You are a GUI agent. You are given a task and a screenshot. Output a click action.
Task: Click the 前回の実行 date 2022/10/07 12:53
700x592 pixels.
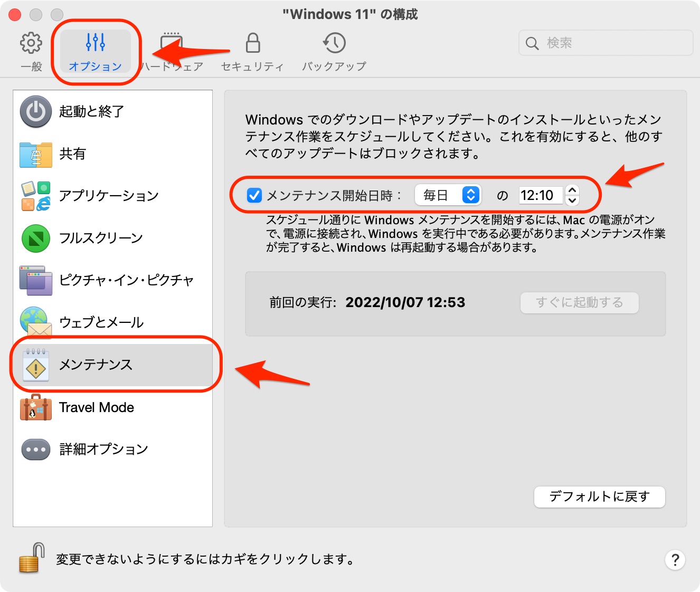[x=405, y=302]
